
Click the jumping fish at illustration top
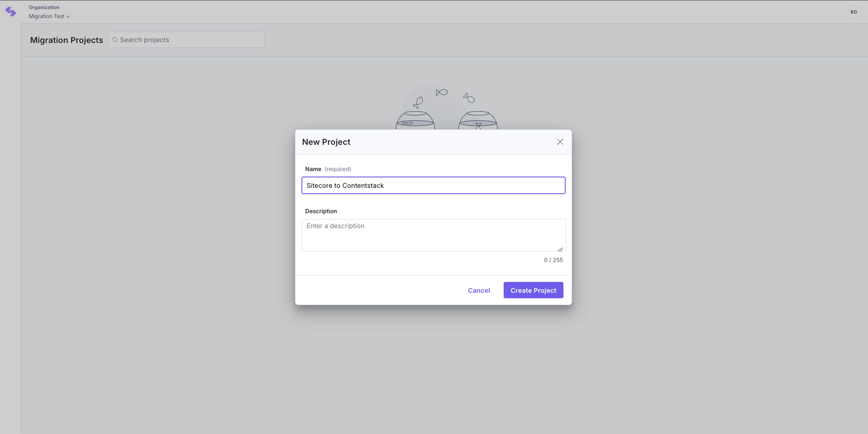tap(441, 92)
